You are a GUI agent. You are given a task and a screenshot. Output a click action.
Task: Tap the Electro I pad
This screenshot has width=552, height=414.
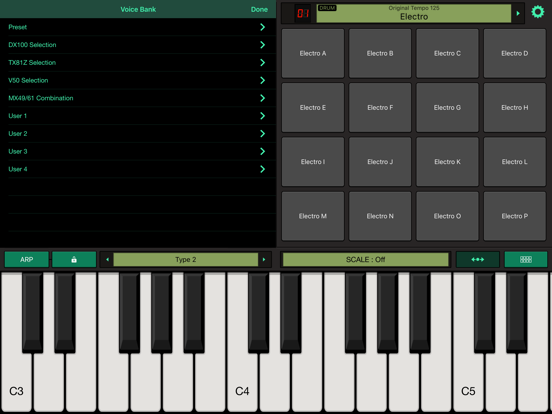[x=313, y=162]
